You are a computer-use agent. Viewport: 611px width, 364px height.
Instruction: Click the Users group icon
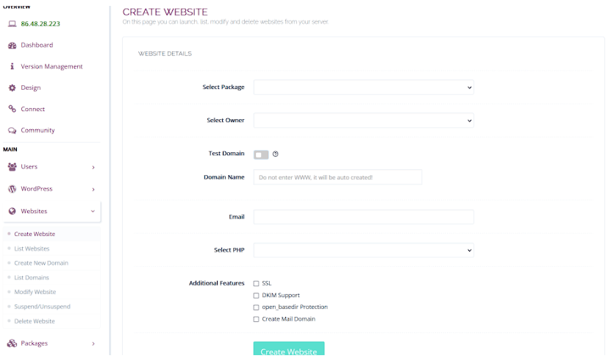coord(12,167)
